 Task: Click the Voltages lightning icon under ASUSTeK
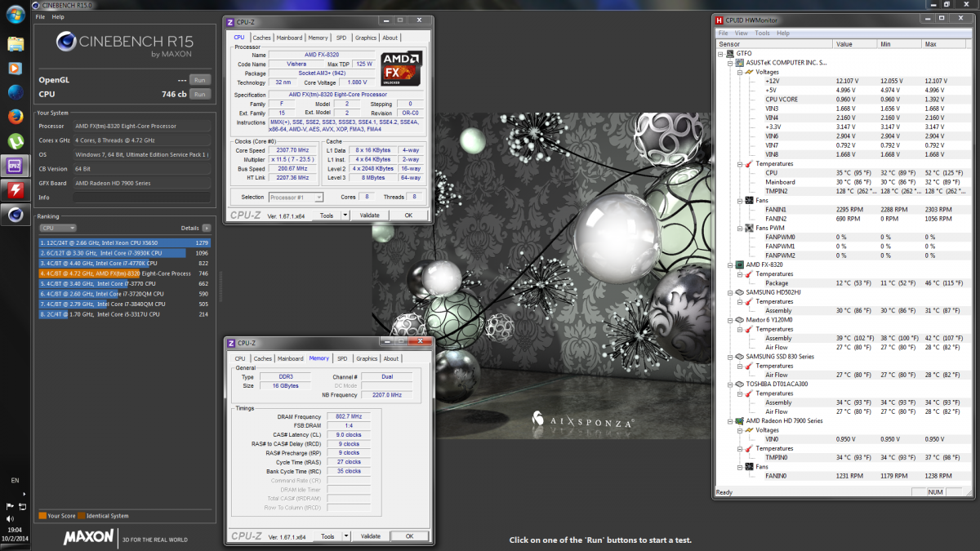[749, 72]
